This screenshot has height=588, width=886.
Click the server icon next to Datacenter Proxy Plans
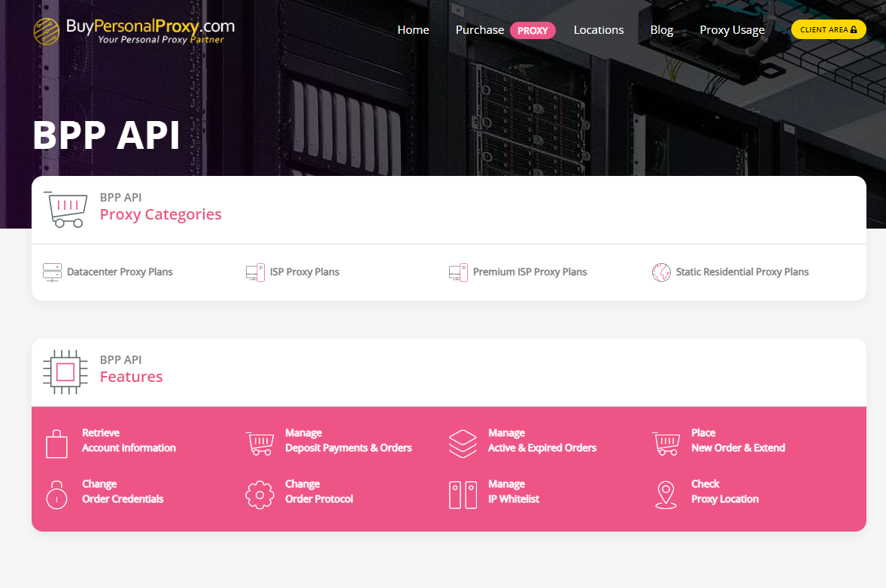tap(52, 272)
